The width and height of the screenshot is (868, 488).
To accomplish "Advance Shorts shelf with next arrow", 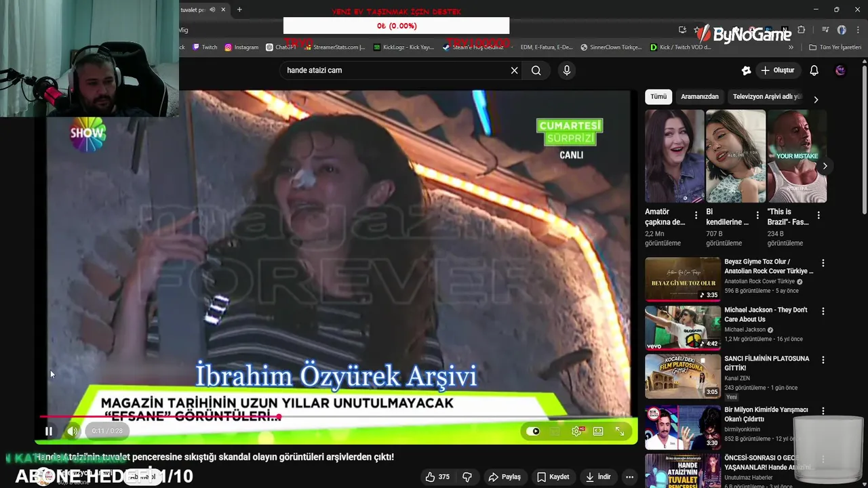I will (825, 166).
